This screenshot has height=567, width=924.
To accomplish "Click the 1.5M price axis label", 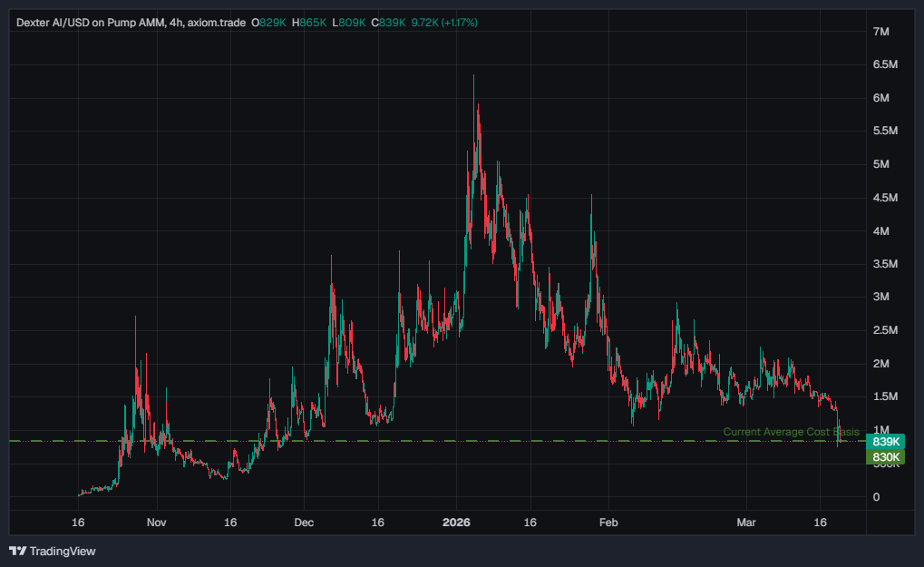I will pyautogui.click(x=885, y=396).
